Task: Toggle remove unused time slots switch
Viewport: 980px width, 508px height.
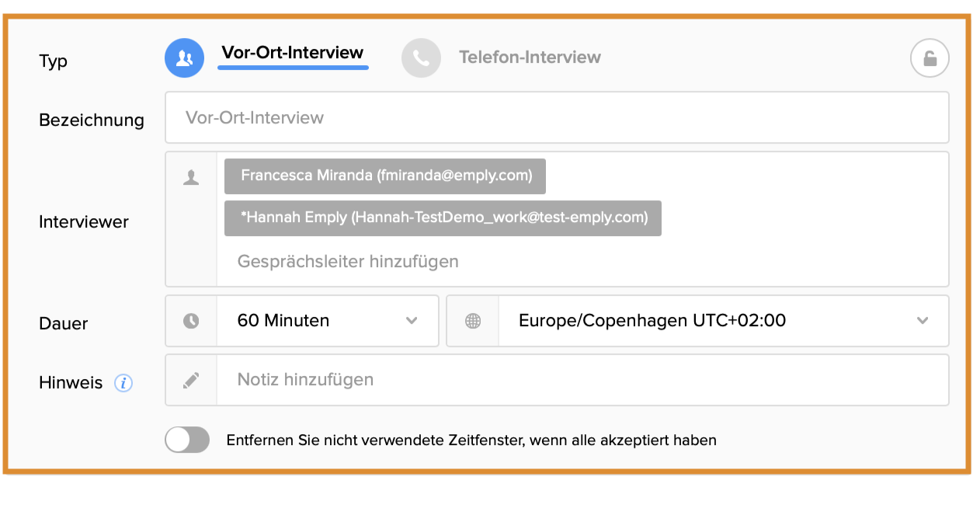Action: coord(187,440)
